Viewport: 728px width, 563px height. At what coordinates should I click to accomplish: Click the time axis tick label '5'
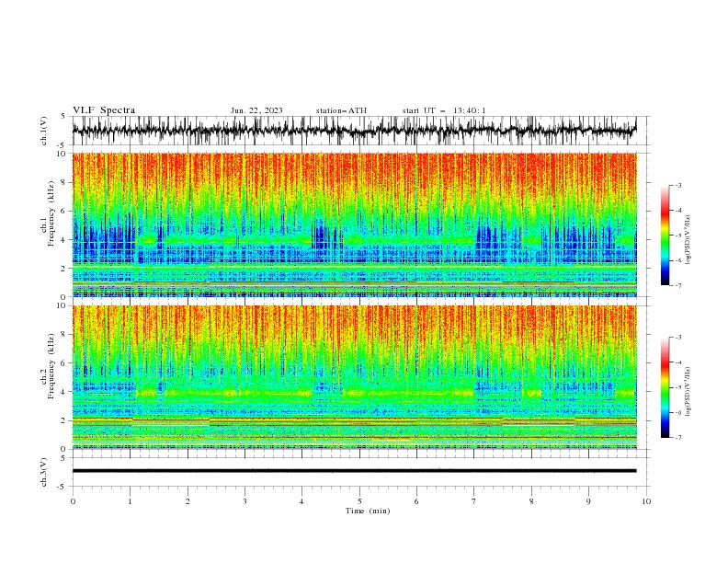point(359,501)
